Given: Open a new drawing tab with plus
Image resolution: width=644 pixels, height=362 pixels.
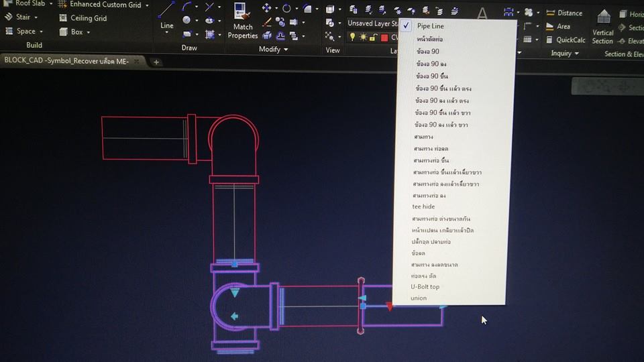Looking at the screenshot, I should click(x=156, y=62).
